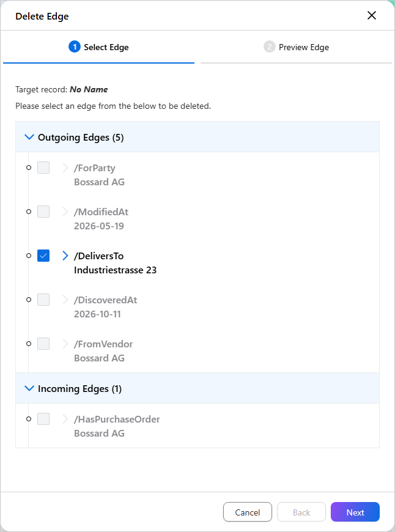Screen dimensions: 395x532
Task: Click the 2026-10-11 date value
Action: [x=97, y=314]
